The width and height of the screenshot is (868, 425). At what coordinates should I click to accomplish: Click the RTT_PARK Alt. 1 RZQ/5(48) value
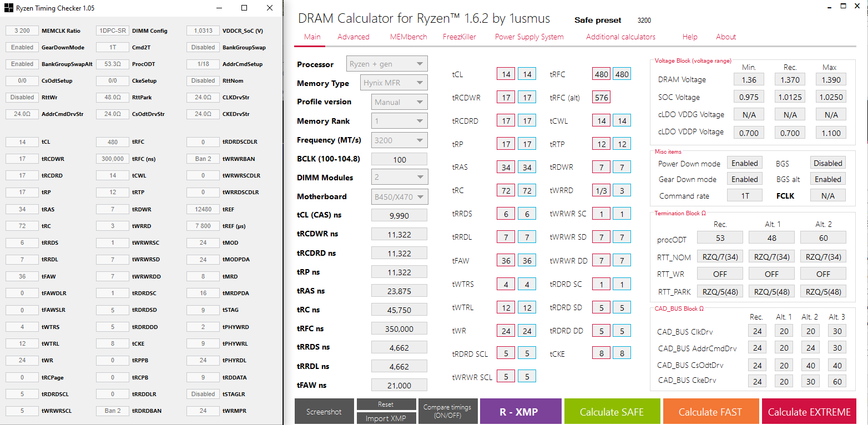pyautogui.click(x=772, y=291)
